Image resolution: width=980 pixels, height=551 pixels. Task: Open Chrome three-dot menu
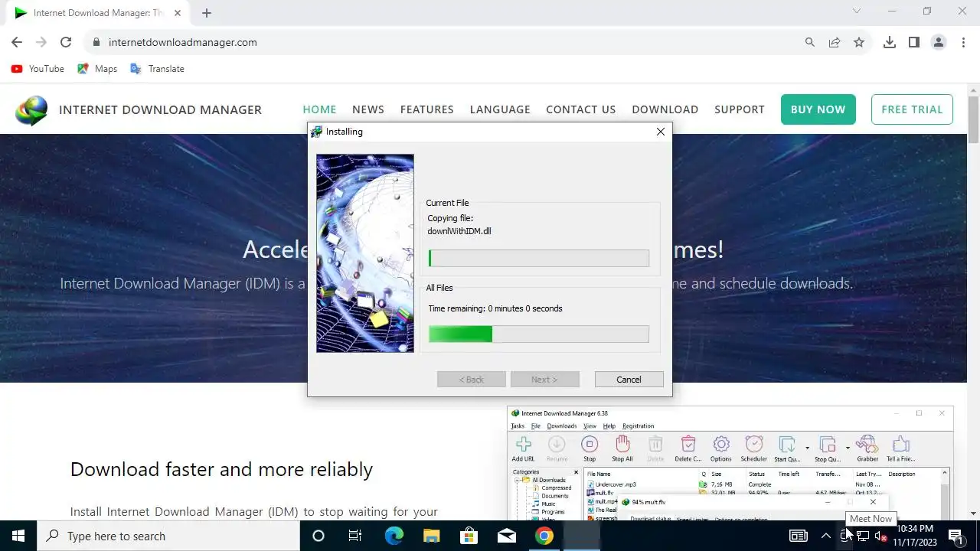click(963, 42)
